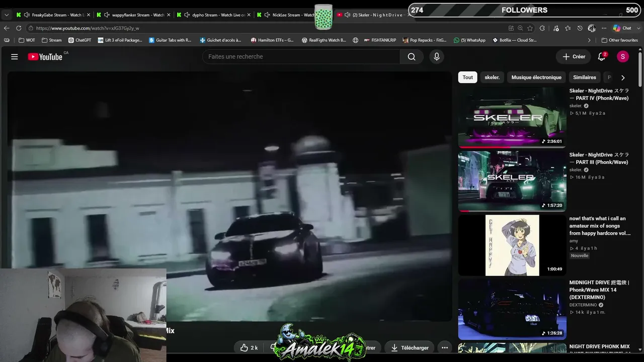Open the RealFights Watch bookmark
The width and height of the screenshot is (644, 362).
coord(324,40)
